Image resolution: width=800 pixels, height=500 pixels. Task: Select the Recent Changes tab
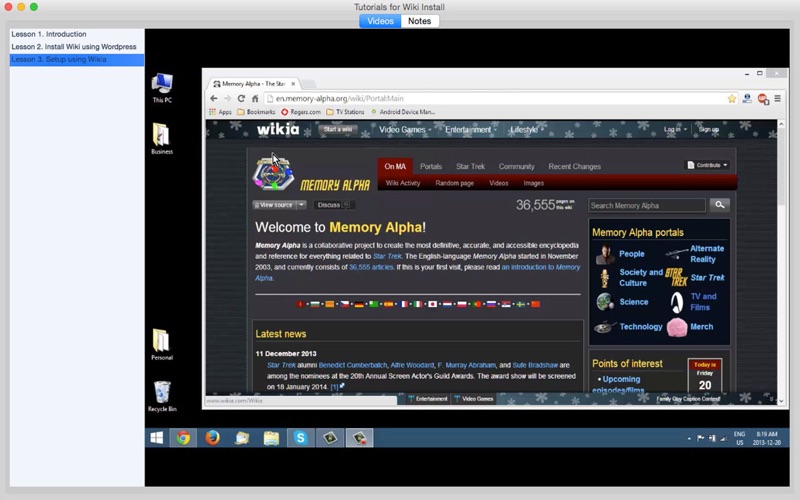click(x=574, y=166)
